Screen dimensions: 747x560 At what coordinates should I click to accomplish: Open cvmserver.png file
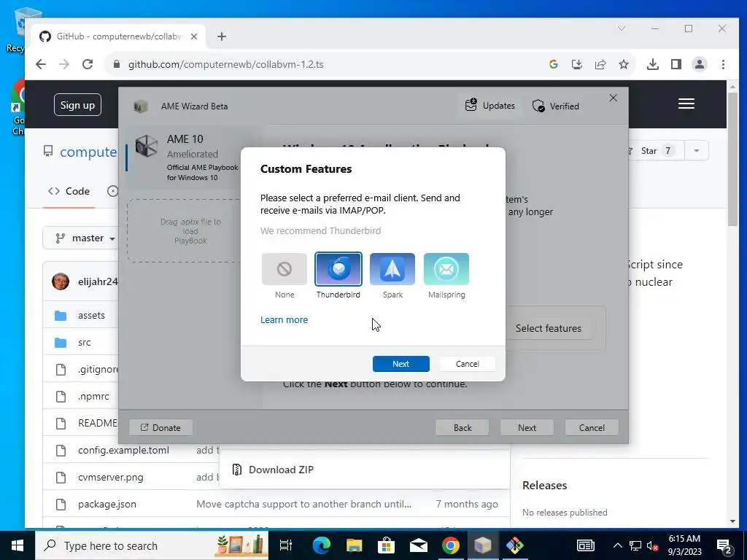pyautogui.click(x=111, y=477)
